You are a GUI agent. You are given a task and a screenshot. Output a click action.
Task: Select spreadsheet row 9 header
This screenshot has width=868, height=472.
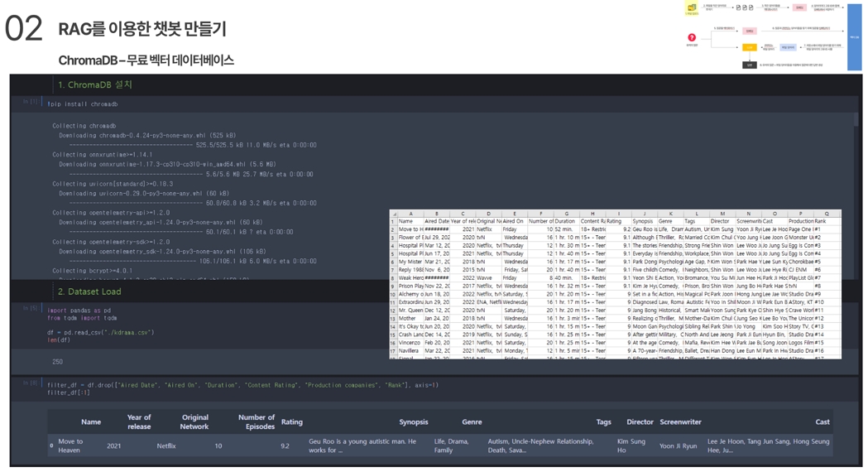pos(393,287)
